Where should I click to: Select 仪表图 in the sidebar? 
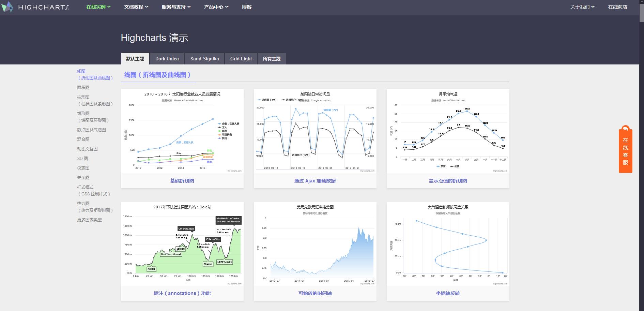click(83, 168)
